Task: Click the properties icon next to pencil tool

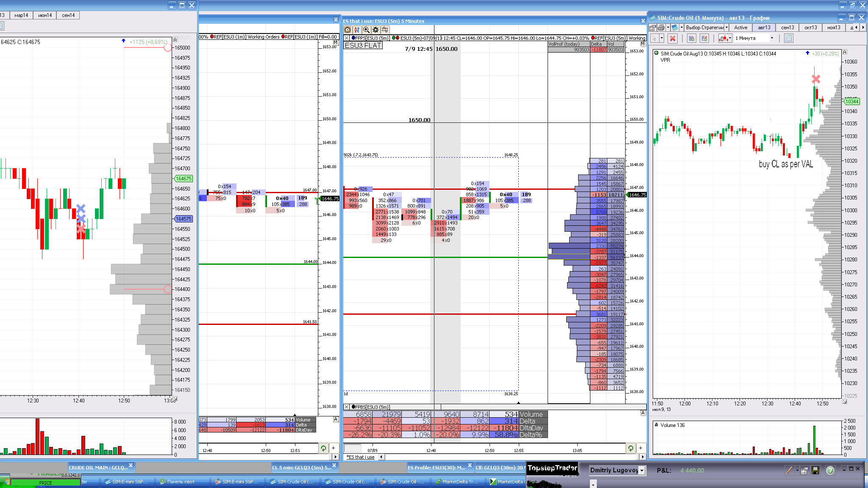Action: (804, 470)
